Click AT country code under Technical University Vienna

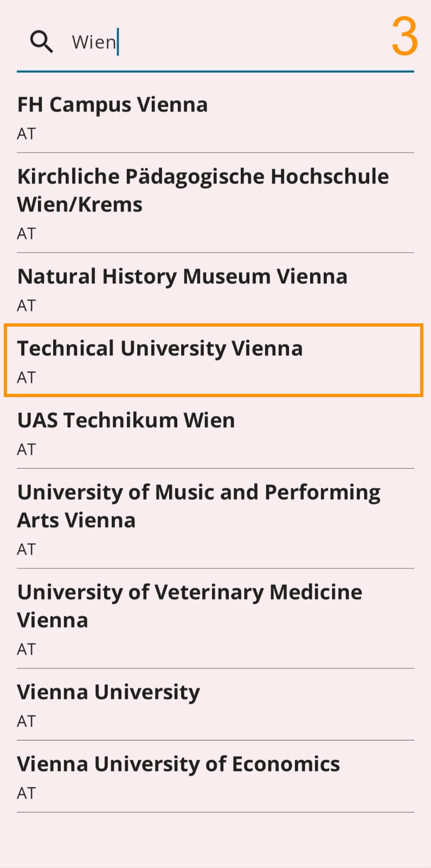point(27,378)
